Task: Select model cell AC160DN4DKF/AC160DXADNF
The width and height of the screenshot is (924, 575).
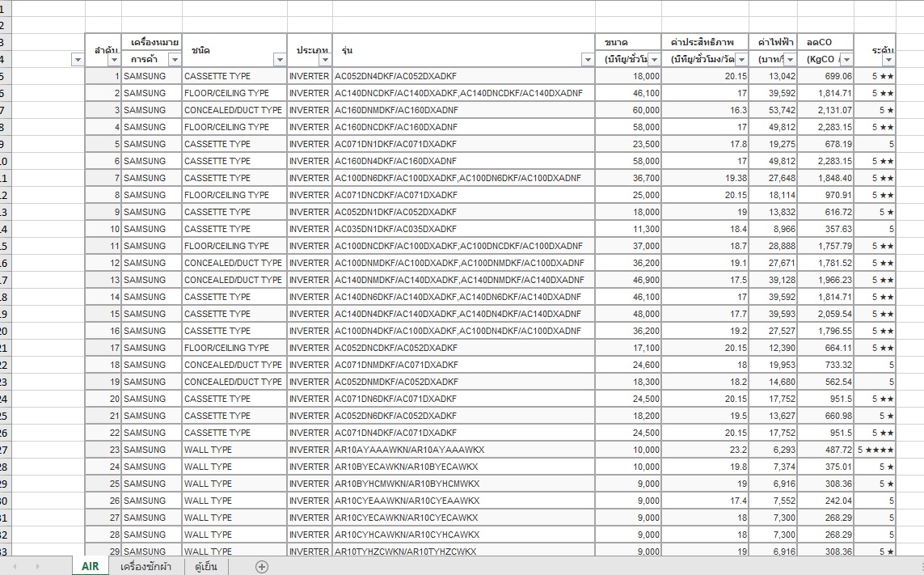Action: (464, 161)
